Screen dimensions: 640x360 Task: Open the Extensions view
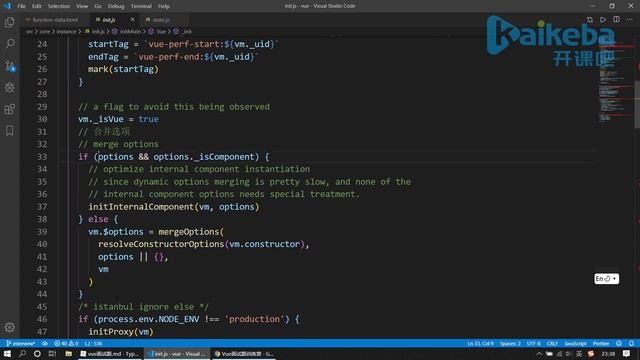10,109
